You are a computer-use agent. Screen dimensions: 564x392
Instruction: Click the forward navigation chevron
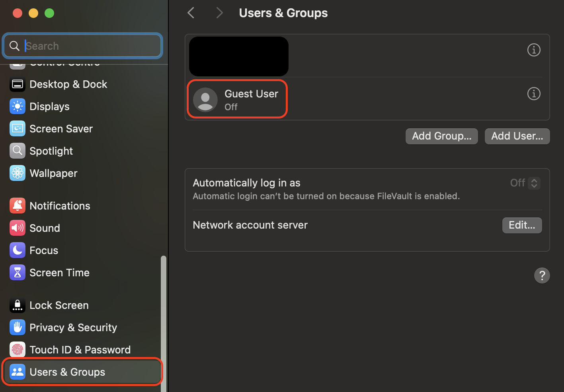(x=220, y=12)
